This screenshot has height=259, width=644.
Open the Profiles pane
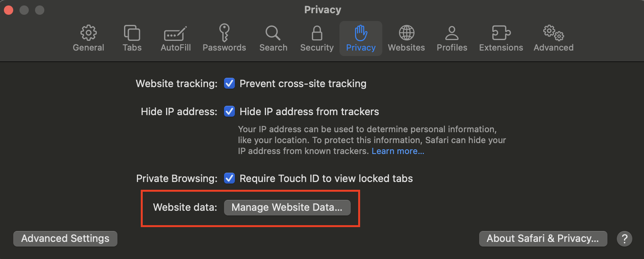point(451,38)
